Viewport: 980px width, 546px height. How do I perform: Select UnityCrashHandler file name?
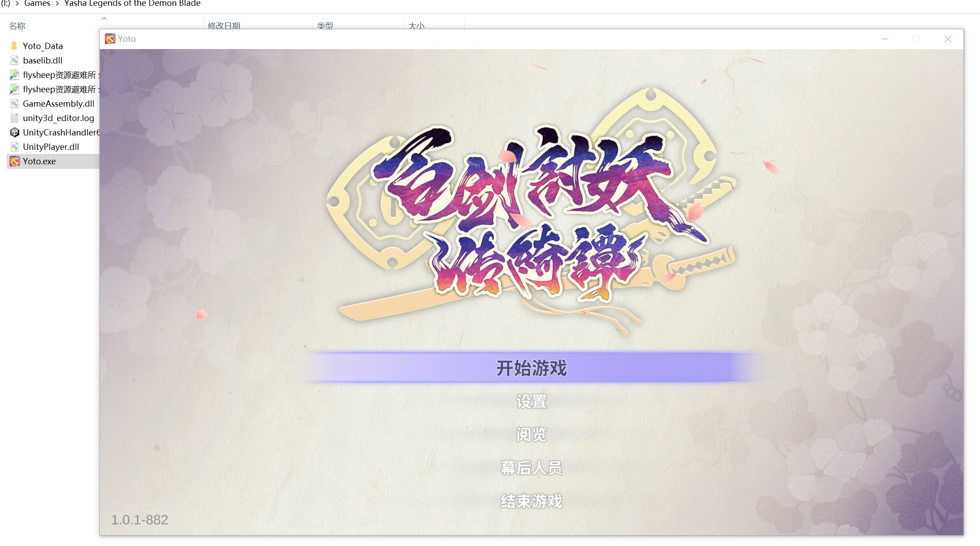61,132
